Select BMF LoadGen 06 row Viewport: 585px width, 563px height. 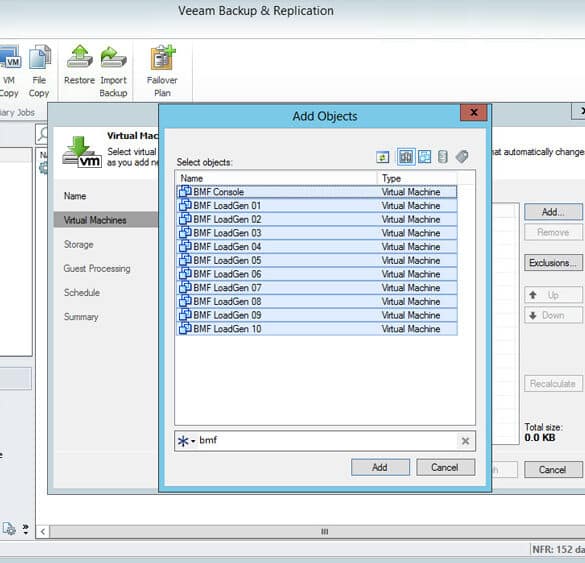[317, 274]
